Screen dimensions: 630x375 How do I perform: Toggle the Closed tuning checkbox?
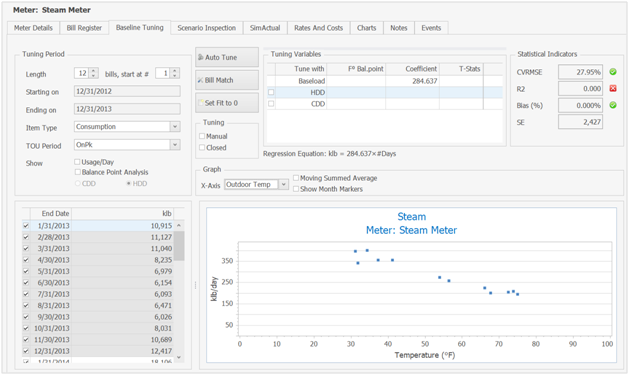202,148
